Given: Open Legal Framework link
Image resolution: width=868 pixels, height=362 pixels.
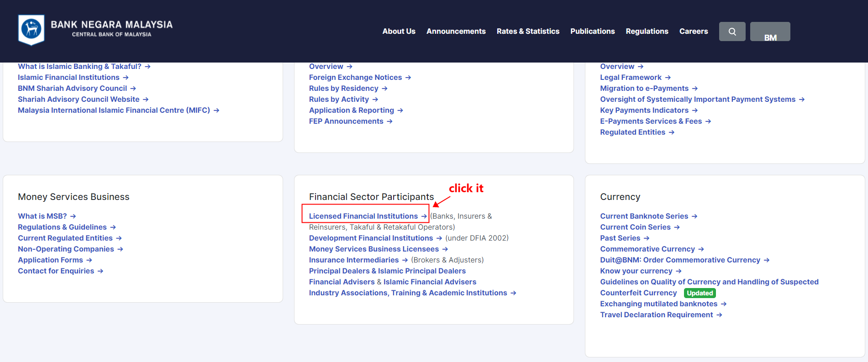Looking at the screenshot, I should pos(635,78).
